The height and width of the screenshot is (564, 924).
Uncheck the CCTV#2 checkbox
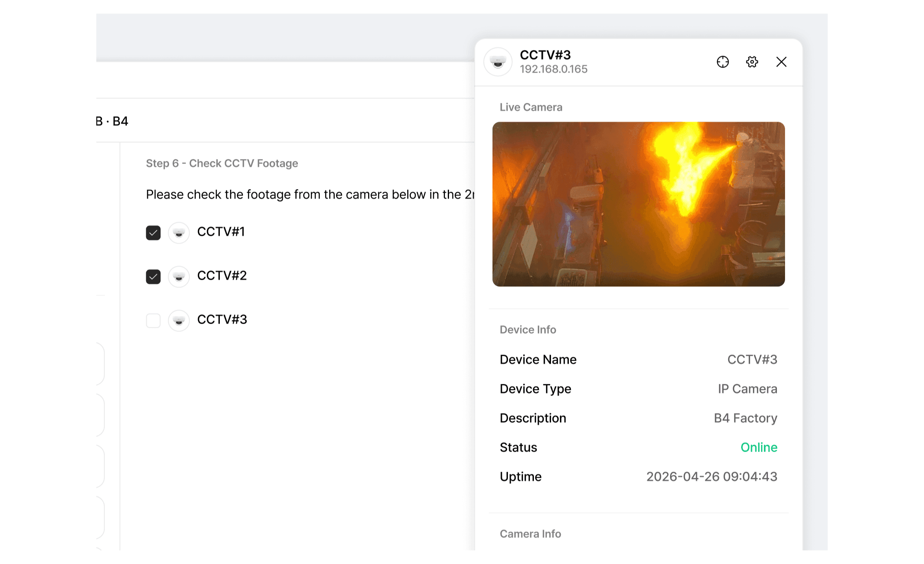(x=153, y=277)
